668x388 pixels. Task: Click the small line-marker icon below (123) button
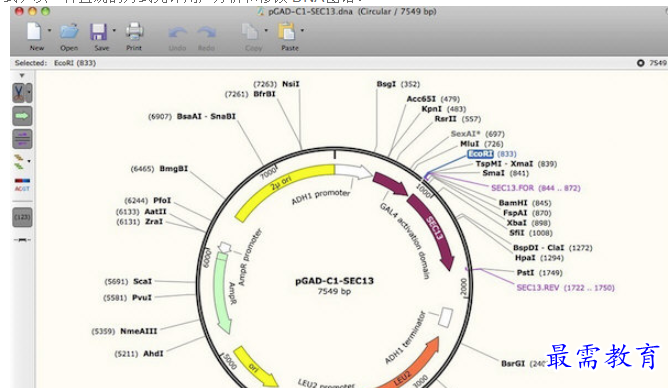(22, 240)
